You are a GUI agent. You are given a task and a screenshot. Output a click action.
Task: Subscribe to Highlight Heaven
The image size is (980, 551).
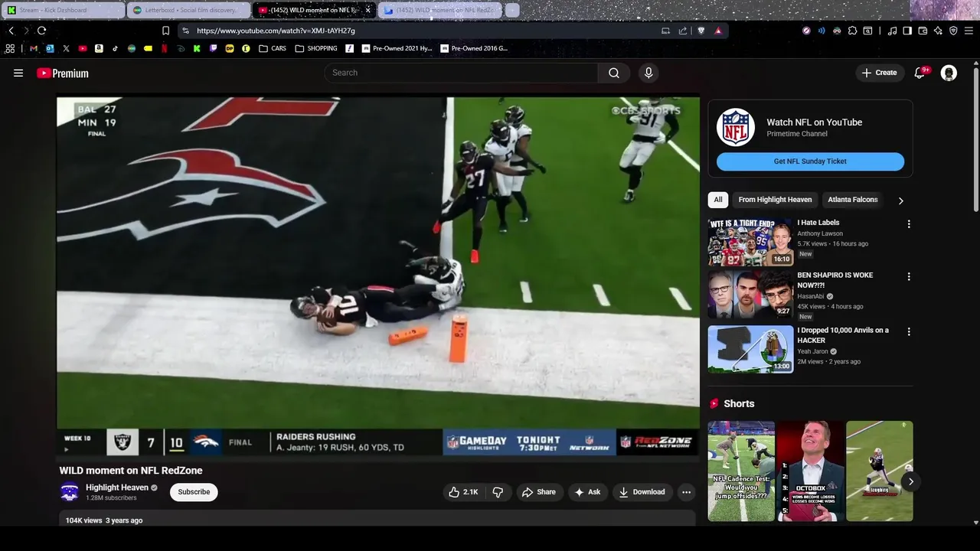(x=194, y=492)
